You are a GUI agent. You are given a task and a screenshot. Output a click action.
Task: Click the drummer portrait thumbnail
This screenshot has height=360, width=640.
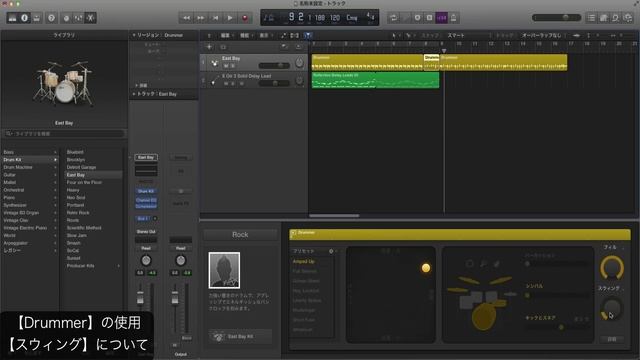pos(224,270)
